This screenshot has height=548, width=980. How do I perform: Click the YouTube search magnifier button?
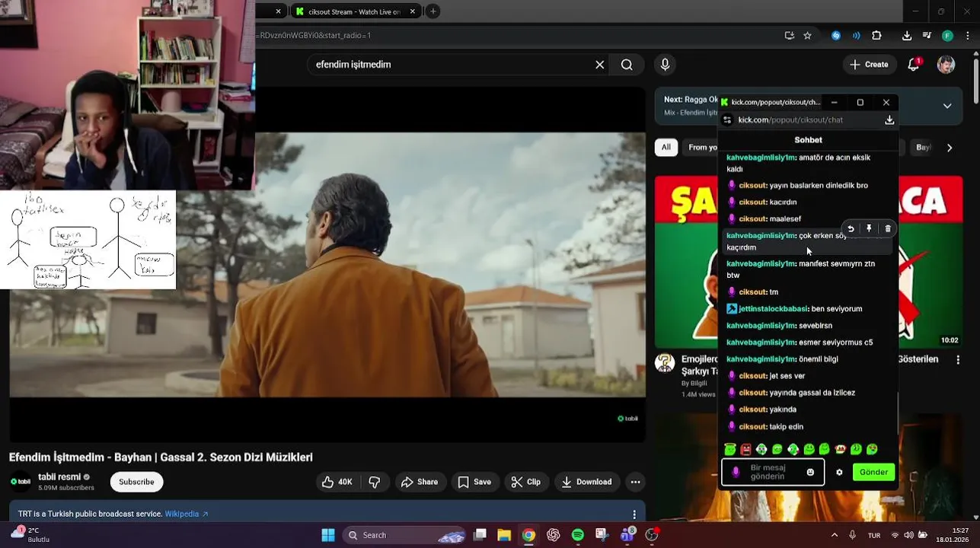pyautogui.click(x=627, y=65)
